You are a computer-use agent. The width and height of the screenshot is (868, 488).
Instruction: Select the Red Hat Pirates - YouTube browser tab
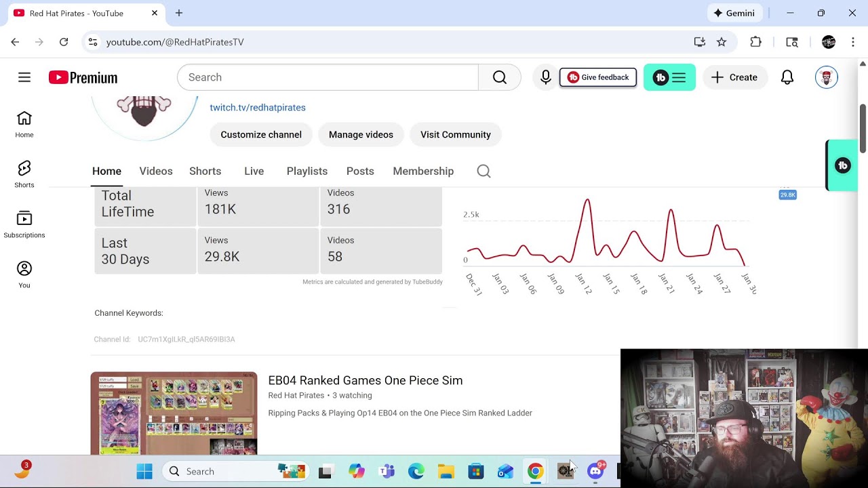85,13
